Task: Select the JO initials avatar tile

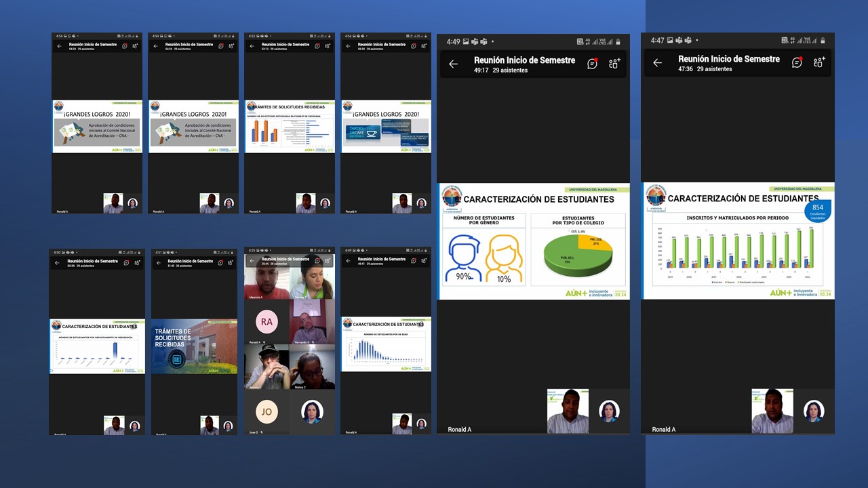Action: pyautogui.click(x=267, y=411)
